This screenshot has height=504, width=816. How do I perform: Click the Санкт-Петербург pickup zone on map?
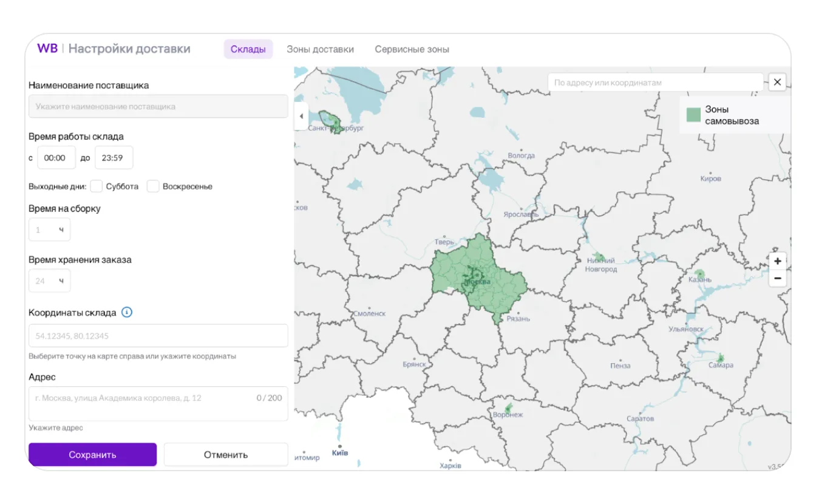pos(331,121)
